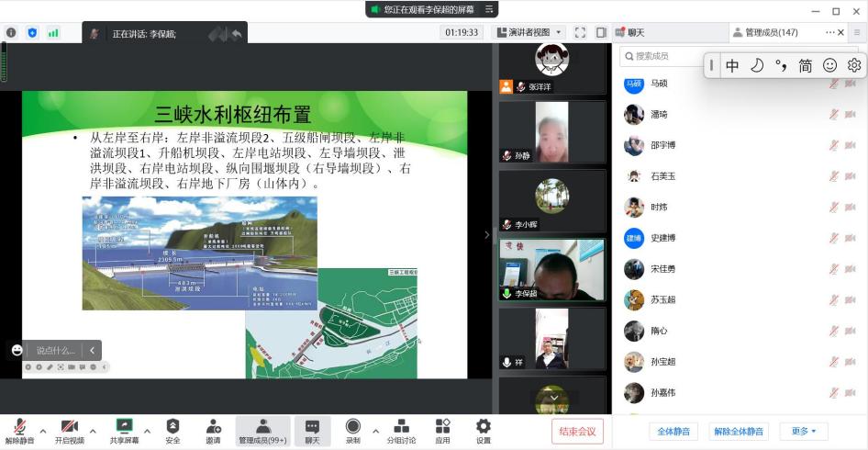Click the 结束会议 end meeting button

(577, 431)
